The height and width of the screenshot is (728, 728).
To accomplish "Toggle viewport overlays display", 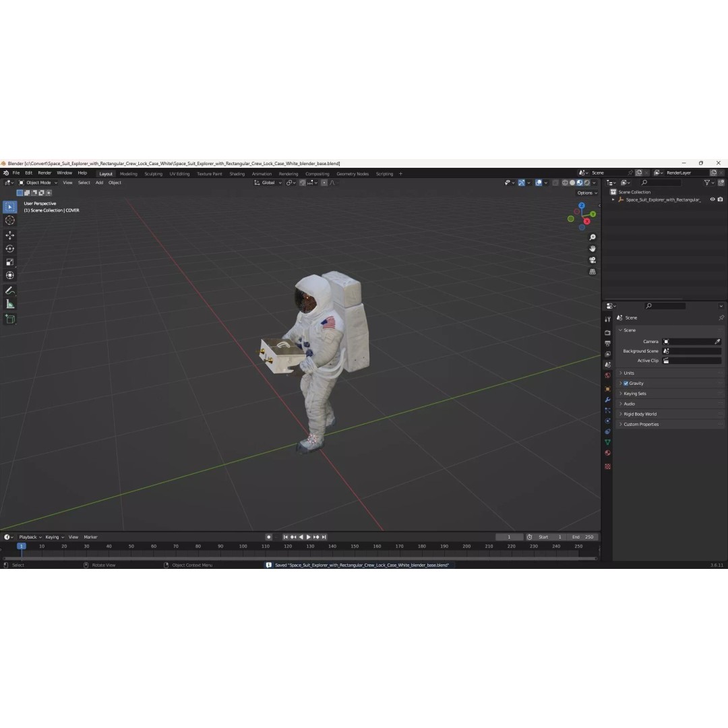I will pos(539,183).
